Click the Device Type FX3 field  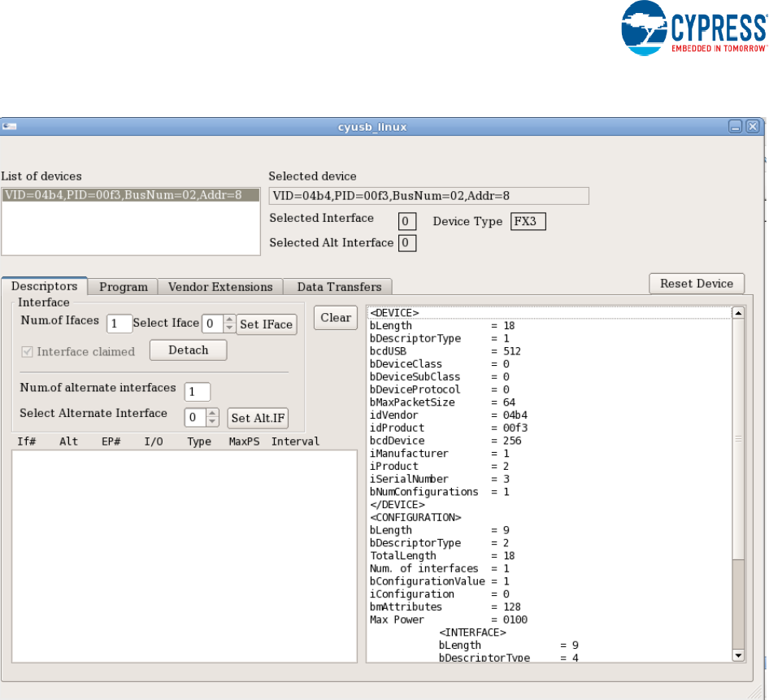pyautogui.click(x=528, y=221)
